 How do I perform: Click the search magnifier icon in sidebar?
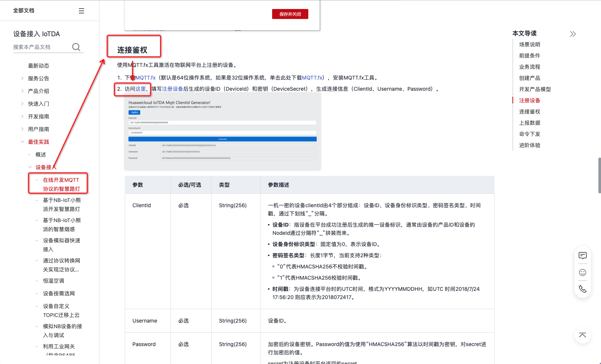(x=76, y=47)
